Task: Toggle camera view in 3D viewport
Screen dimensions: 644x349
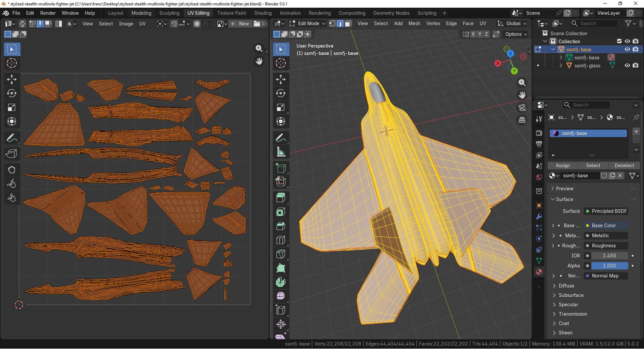Action: coord(522,108)
